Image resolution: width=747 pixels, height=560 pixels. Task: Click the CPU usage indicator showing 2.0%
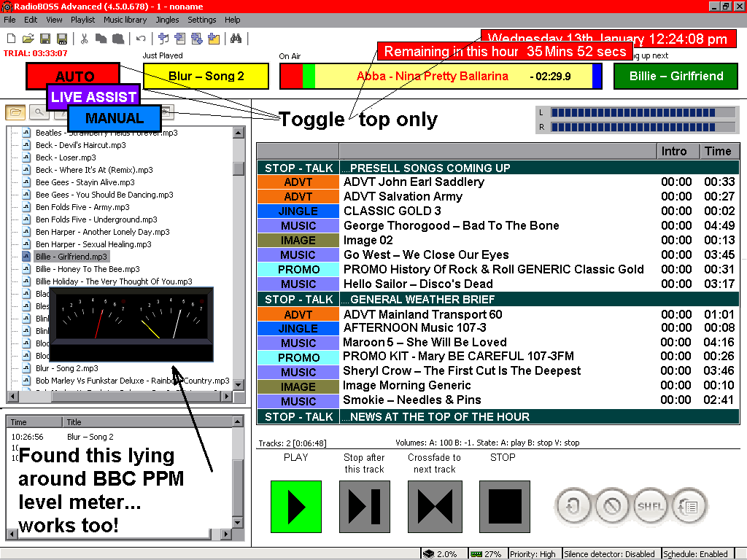click(441, 554)
